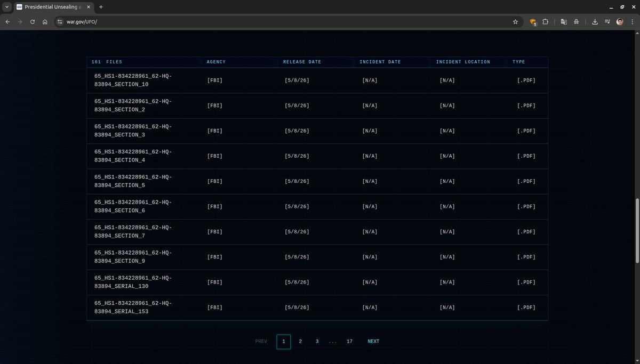Open the orange shield extension with badge

pos(533,22)
